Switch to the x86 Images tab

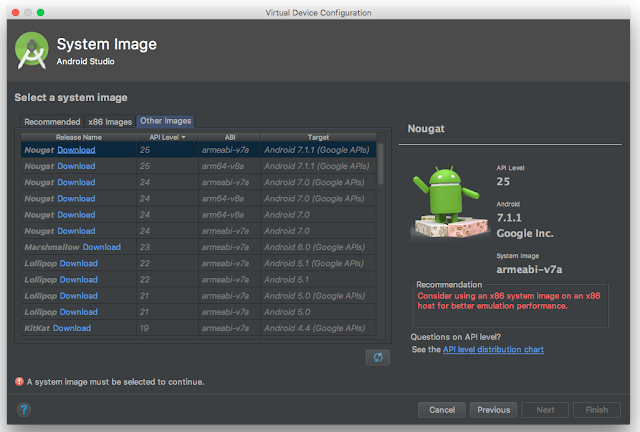tap(110, 122)
